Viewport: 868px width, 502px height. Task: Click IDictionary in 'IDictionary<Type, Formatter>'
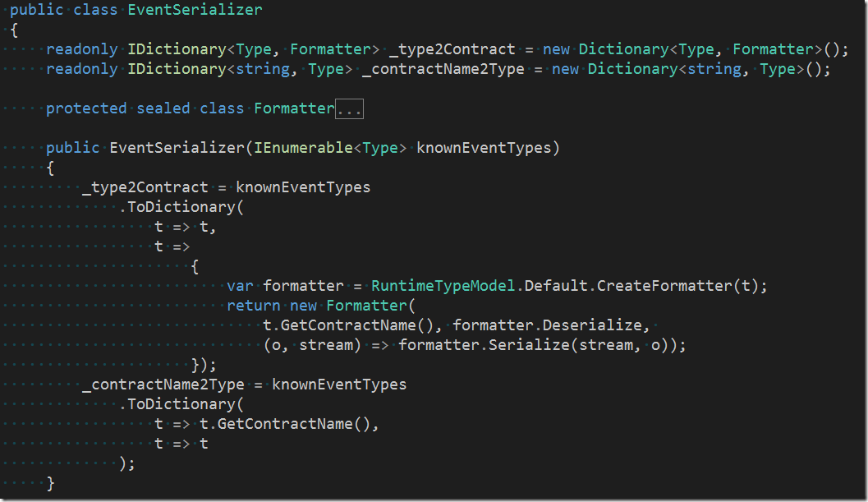(x=177, y=49)
